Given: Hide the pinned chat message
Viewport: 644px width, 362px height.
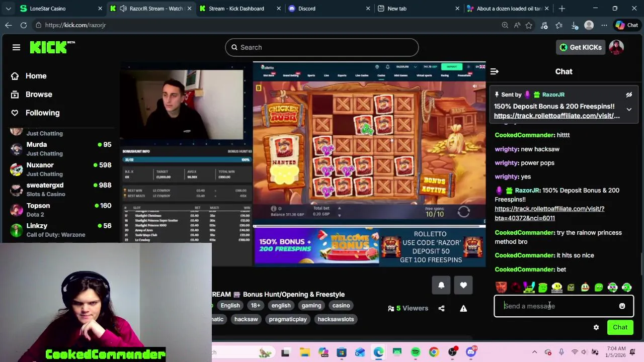Looking at the screenshot, I should point(629,95).
